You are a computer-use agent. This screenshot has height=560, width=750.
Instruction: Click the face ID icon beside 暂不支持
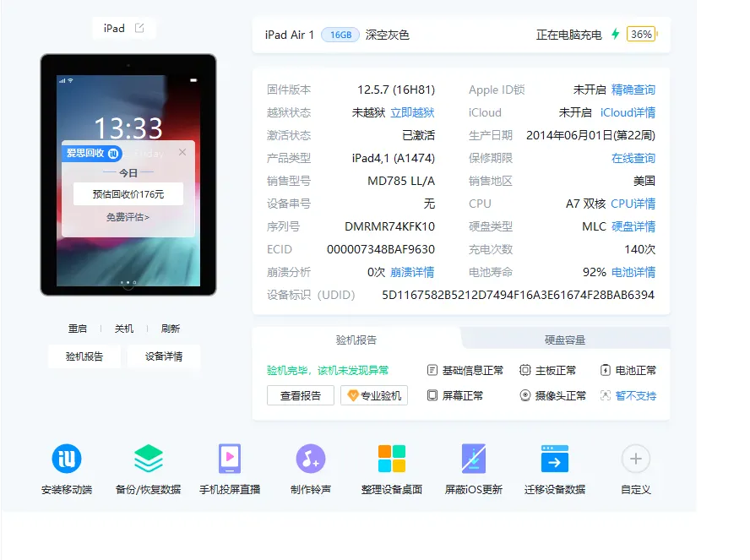(x=605, y=395)
